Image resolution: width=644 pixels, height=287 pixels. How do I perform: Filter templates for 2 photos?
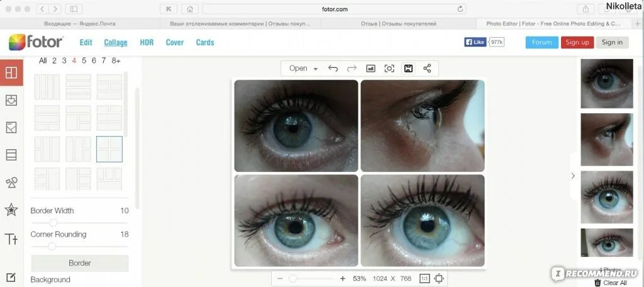point(54,61)
